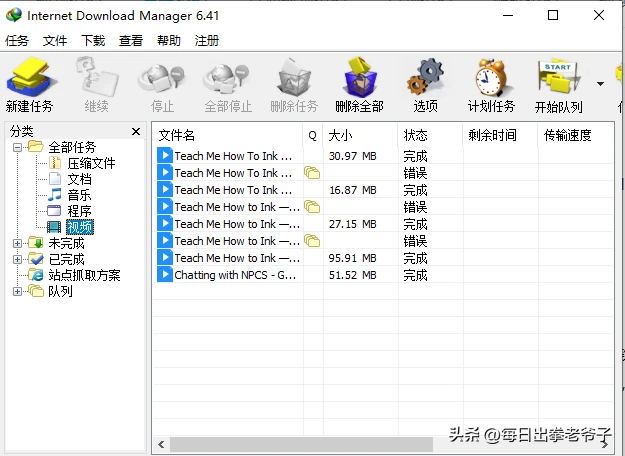Select Chatting with NPCS file row
625x456 pixels.
point(383,275)
